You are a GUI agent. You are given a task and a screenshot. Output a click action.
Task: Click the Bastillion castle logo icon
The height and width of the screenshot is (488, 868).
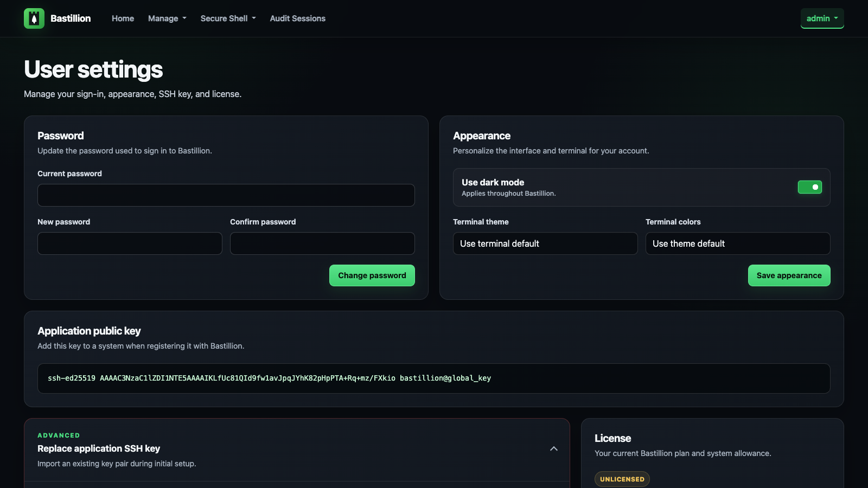[x=34, y=18]
